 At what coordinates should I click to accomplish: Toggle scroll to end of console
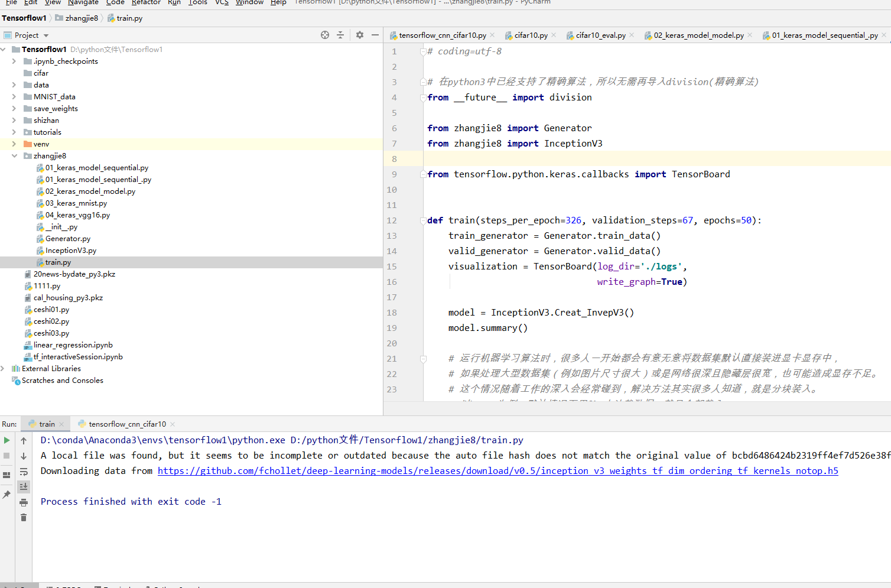coord(24,487)
